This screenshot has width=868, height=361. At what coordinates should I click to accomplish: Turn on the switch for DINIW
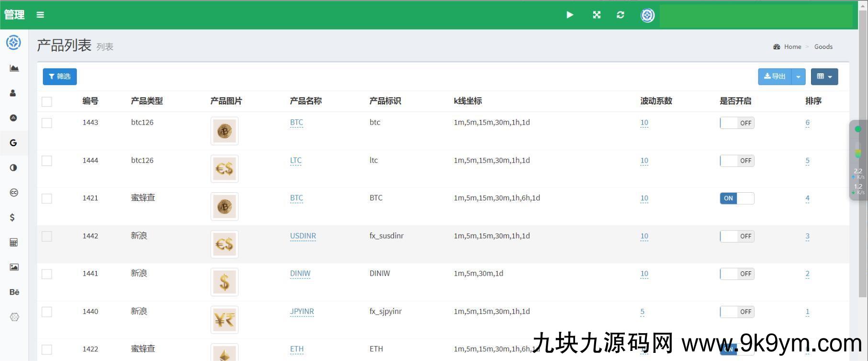(737, 274)
